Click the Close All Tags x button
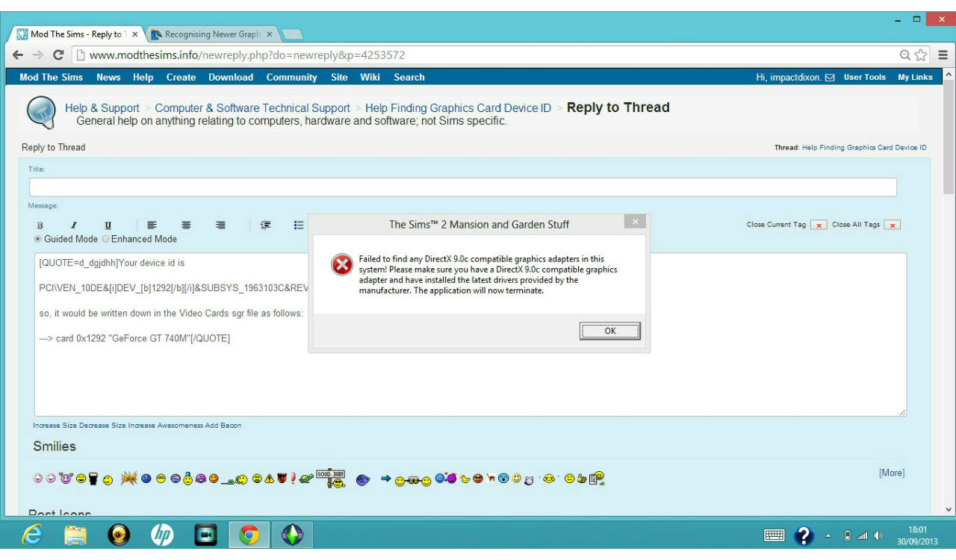Screen dimensions: 956x560 click(x=892, y=225)
